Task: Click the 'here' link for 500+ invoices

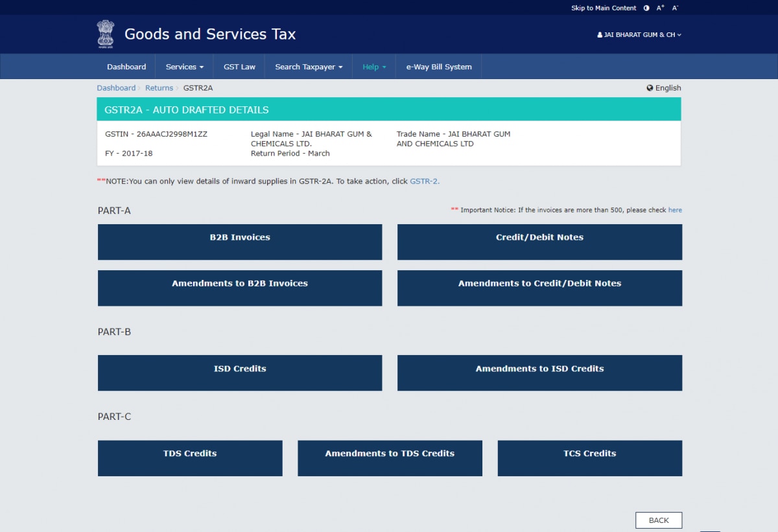Action: click(x=675, y=210)
